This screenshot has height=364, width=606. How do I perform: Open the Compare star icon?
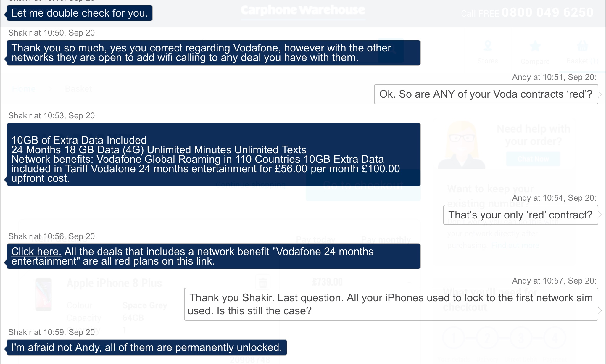coord(535,46)
